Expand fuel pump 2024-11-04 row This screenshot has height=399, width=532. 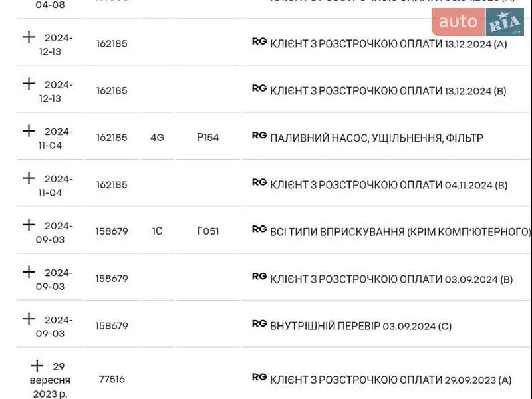click(x=29, y=131)
